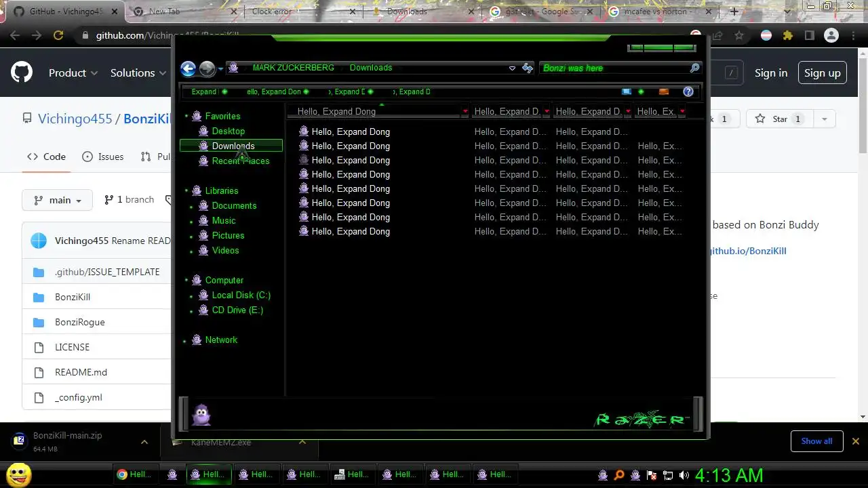Image resolution: width=868 pixels, height=488 pixels.
Task: Click the search magnifier in Explorer
Action: [694, 68]
